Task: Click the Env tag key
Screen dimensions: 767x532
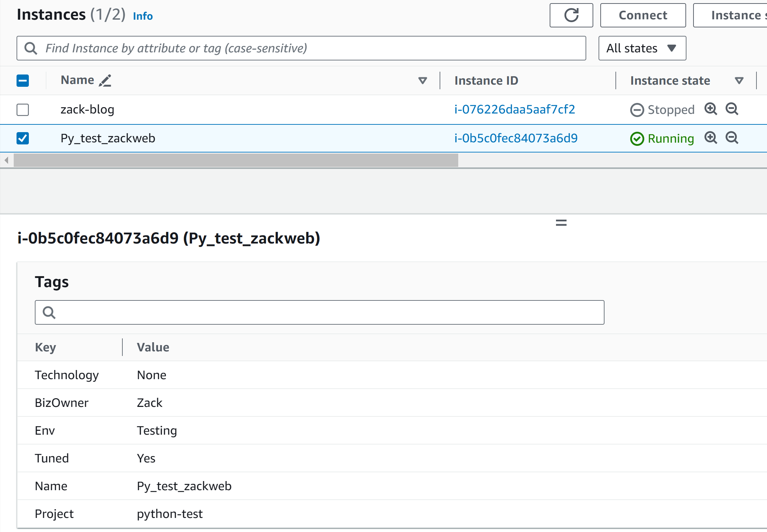Action: tap(45, 430)
